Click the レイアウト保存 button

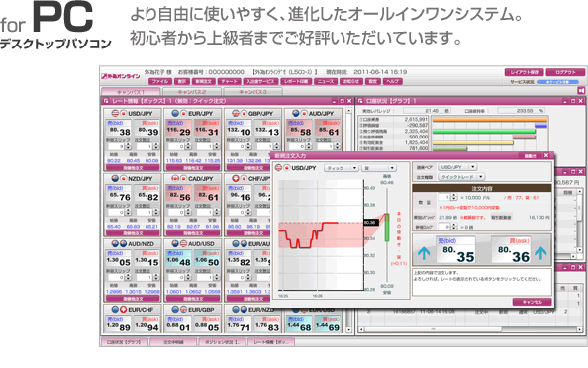(x=524, y=72)
